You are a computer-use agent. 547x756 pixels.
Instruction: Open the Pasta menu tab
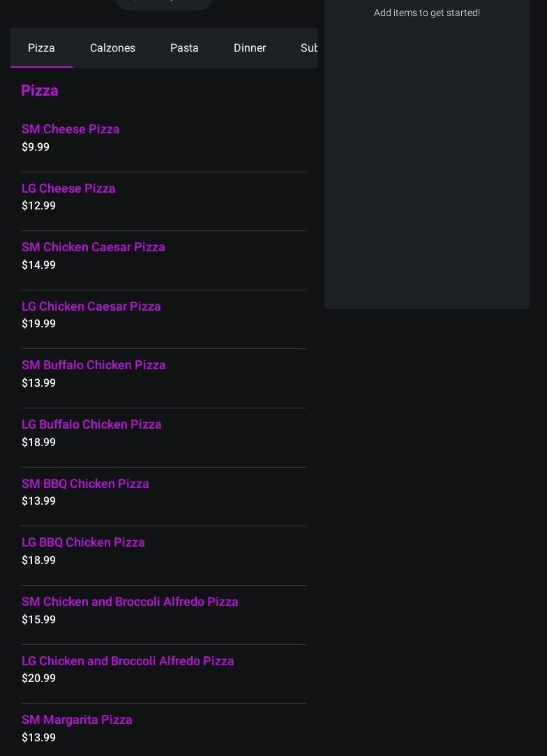pos(184,47)
